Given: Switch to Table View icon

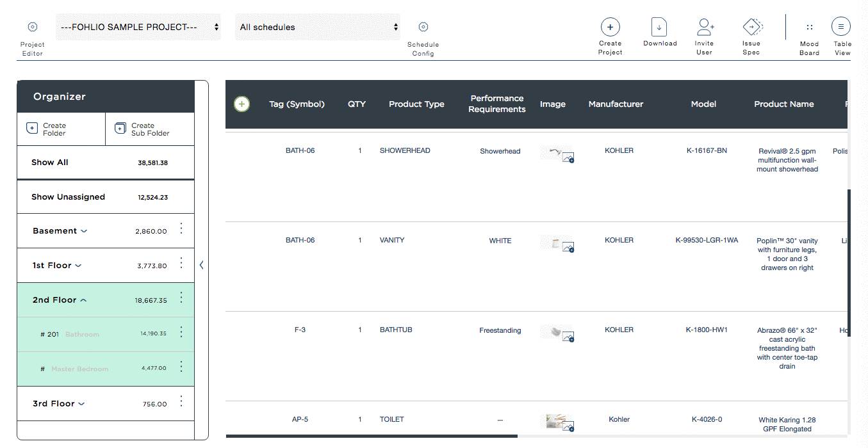Looking at the screenshot, I should [841, 27].
